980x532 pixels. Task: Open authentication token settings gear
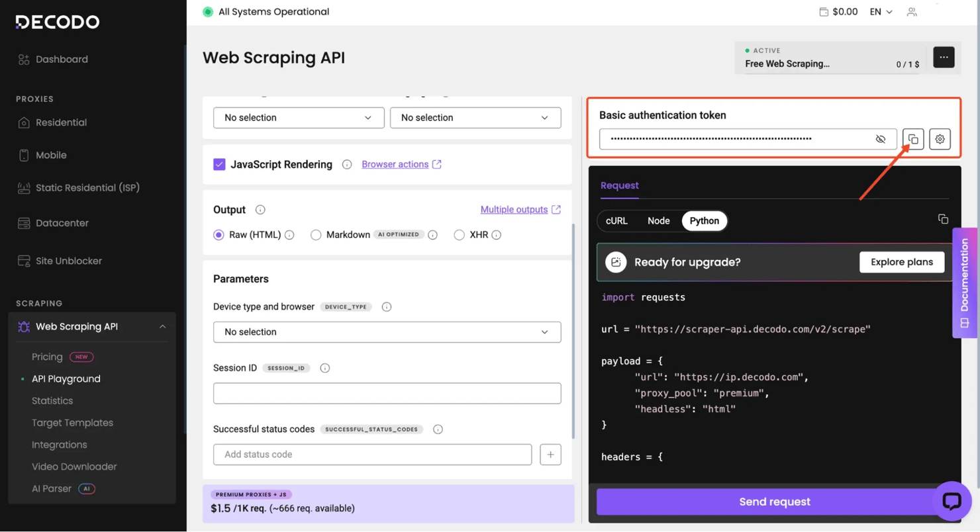940,139
